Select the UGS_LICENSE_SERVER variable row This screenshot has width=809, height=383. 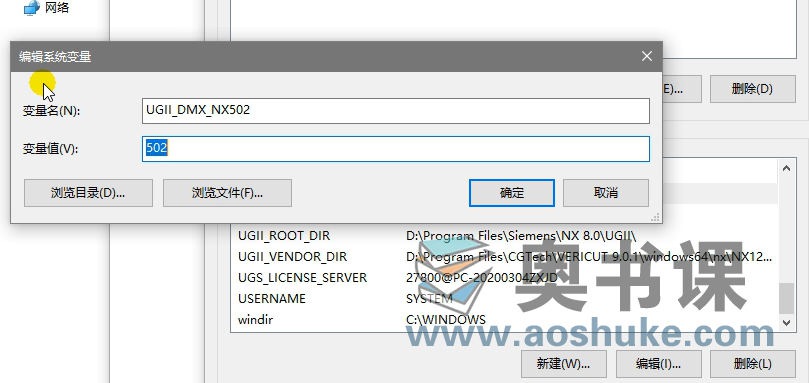(x=504, y=278)
